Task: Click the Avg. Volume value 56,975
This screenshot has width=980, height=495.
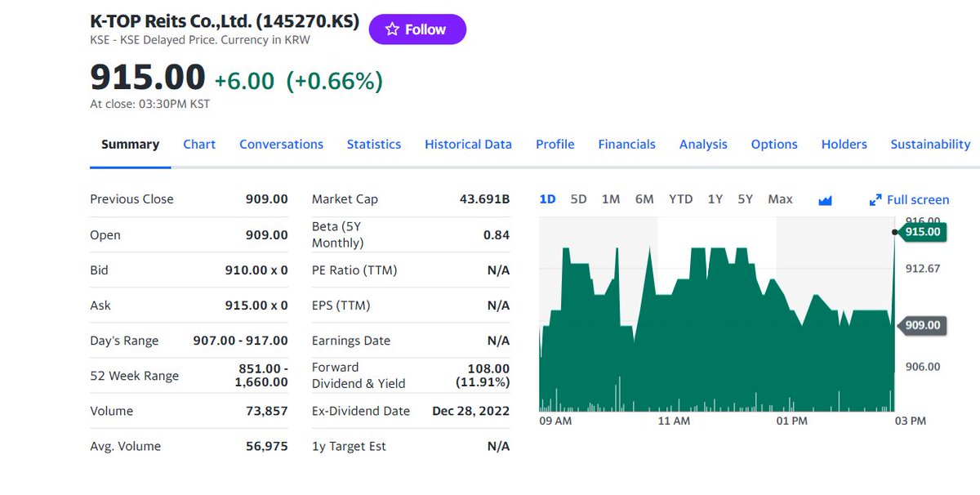Action: 267,446
